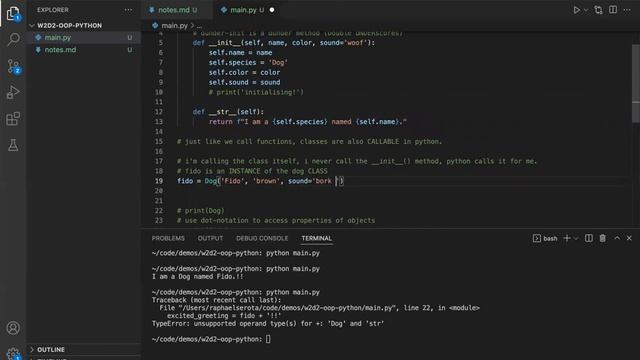Click main.py in the breadcrumb
640x360 pixels.
(x=174, y=25)
